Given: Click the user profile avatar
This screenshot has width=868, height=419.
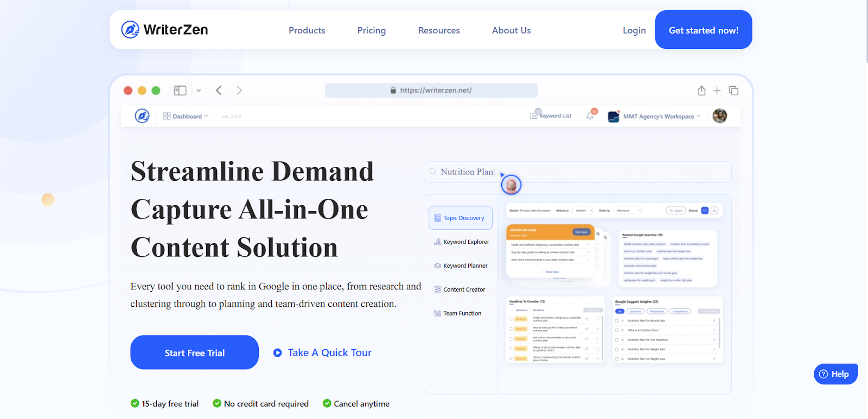Looking at the screenshot, I should [x=719, y=116].
